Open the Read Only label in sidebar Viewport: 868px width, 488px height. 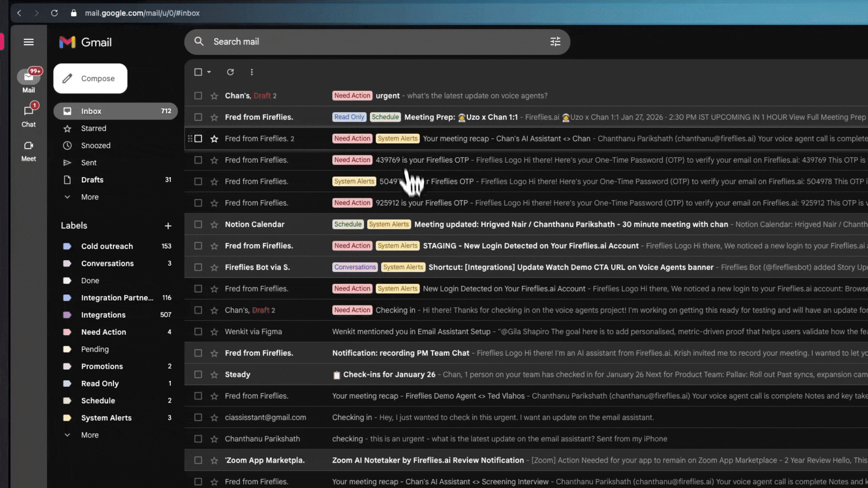[x=115, y=384]
